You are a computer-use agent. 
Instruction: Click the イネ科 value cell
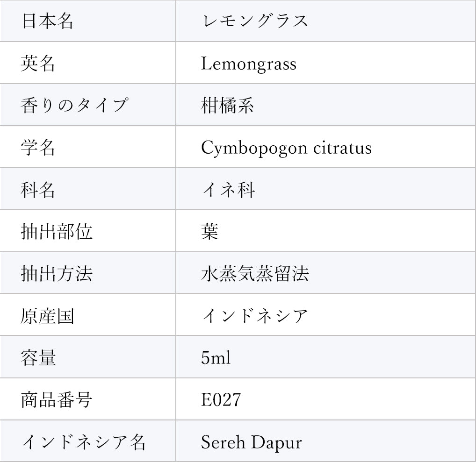pyautogui.click(x=228, y=190)
